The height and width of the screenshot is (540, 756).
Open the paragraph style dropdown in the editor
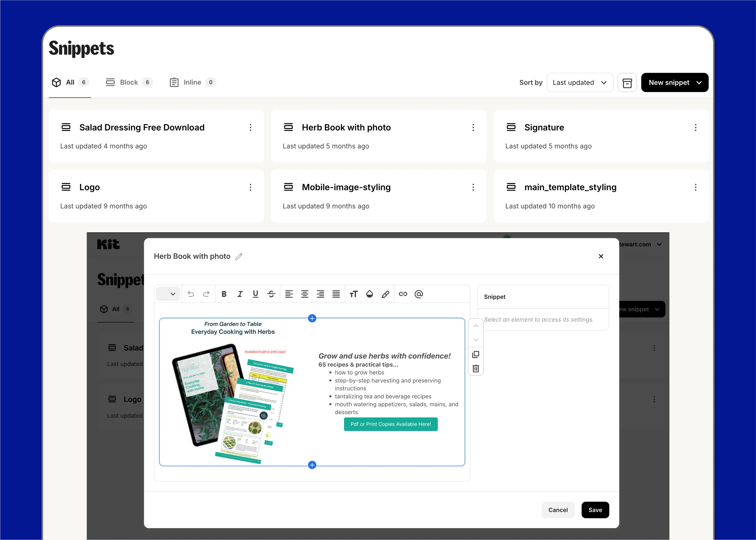click(168, 294)
